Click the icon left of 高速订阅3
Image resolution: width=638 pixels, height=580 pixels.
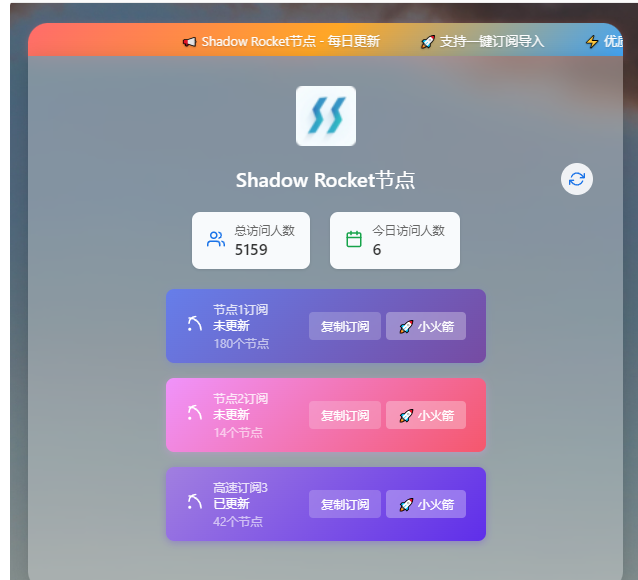click(194, 503)
